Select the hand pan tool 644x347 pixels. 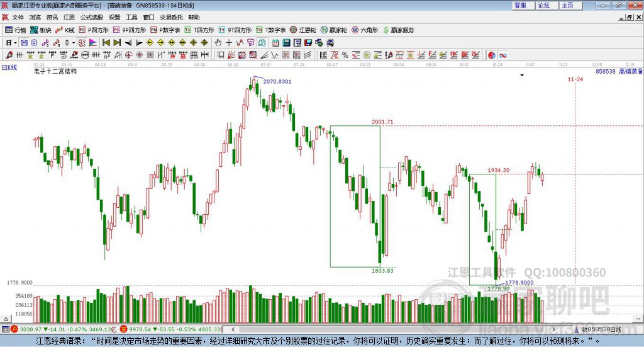tap(218, 43)
